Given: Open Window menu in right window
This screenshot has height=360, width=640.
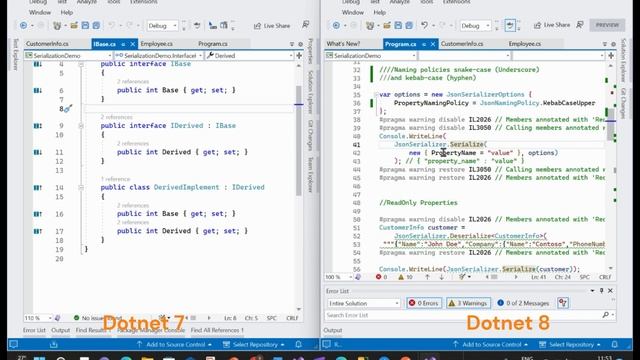Looking at the screenshot, I should click(353, 12).
